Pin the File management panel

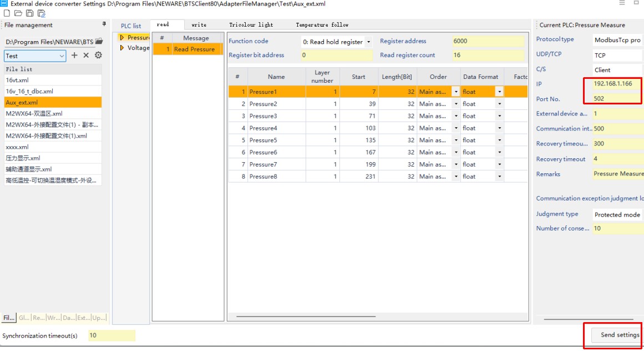(x=104, y=24)
